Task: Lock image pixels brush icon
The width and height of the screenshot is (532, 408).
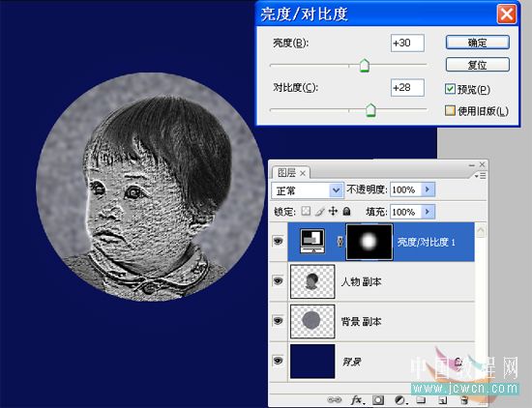Action: coord(319,212)
